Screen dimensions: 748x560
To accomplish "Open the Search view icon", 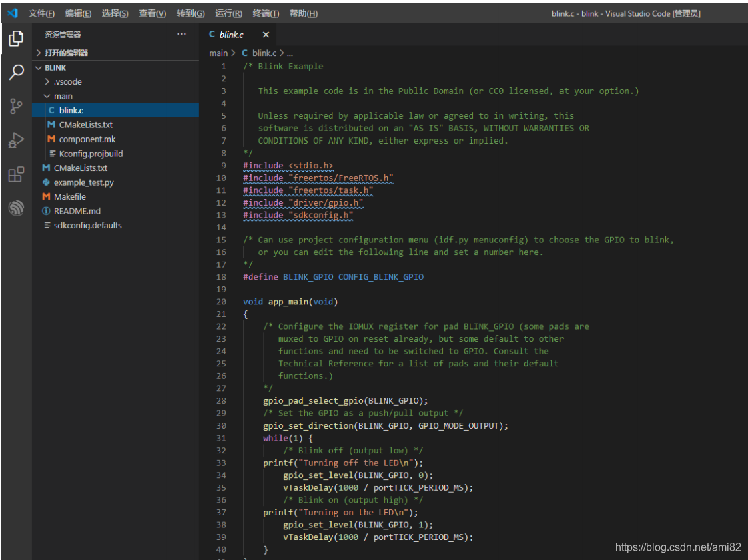I will (16, 73).
